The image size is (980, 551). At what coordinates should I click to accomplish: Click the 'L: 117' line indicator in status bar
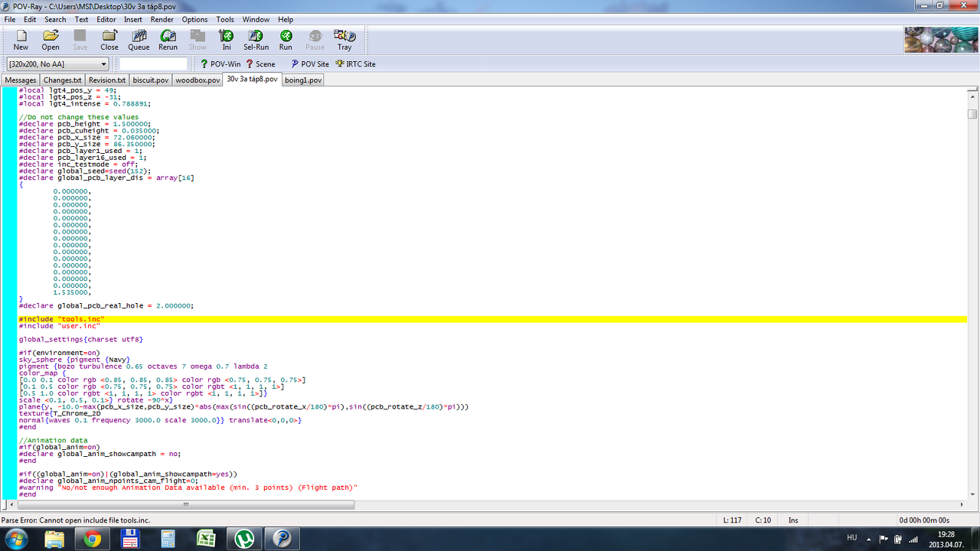click(x=733, y=520)
